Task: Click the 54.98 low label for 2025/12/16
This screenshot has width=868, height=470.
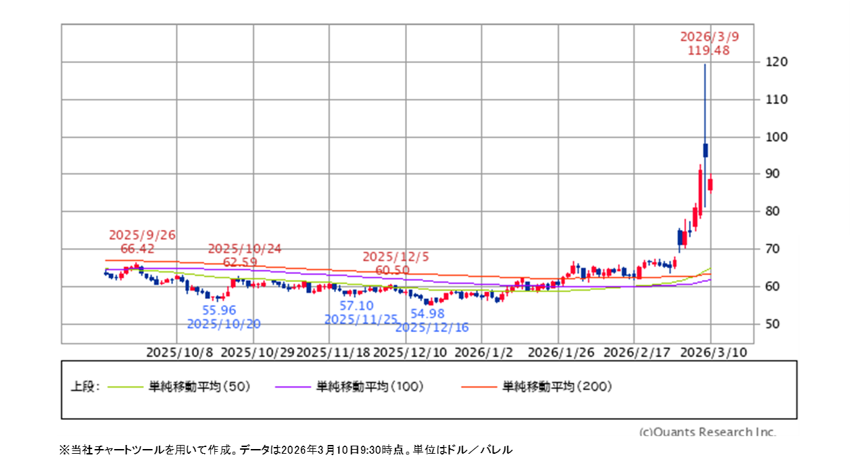Action: tap(427, 314)
